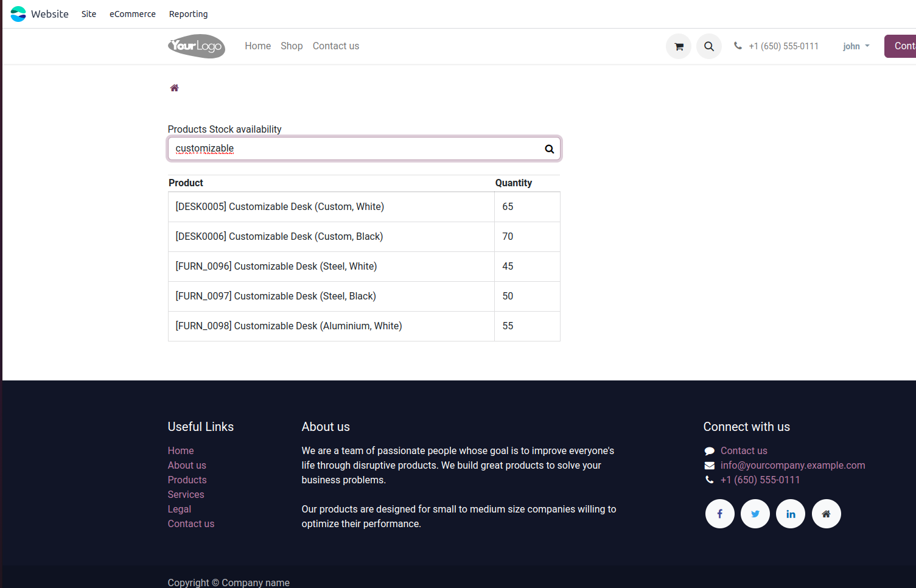Image resolution: width=916 pixels, height=588 pixels.
Task: Click the footer round home icon
Action: pos(827,514)
